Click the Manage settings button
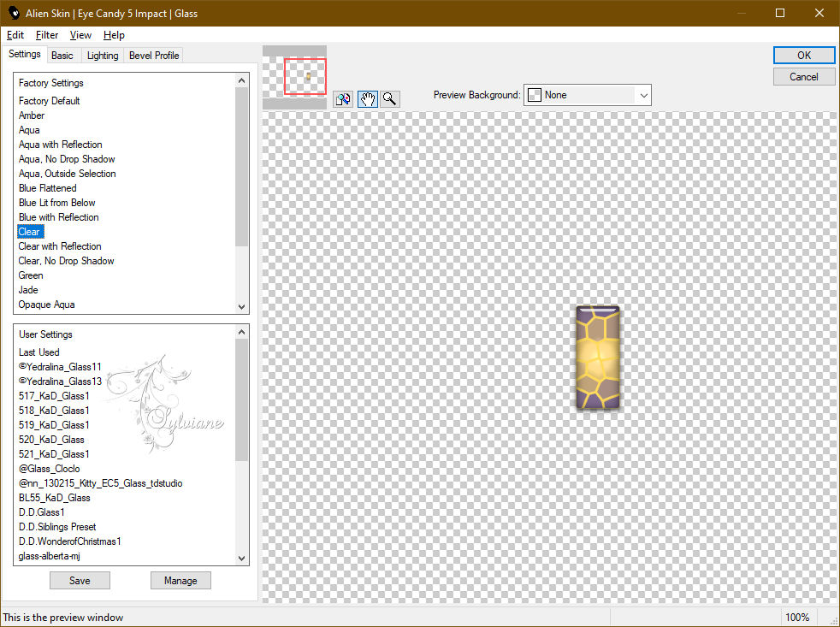The image size is (840, 627). click(180, 580)
